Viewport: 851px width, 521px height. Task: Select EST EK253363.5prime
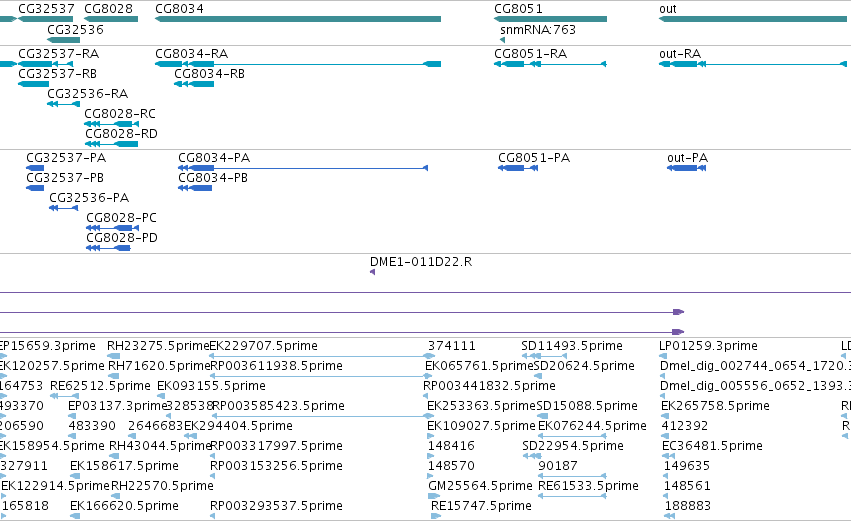tap(481, 406)
